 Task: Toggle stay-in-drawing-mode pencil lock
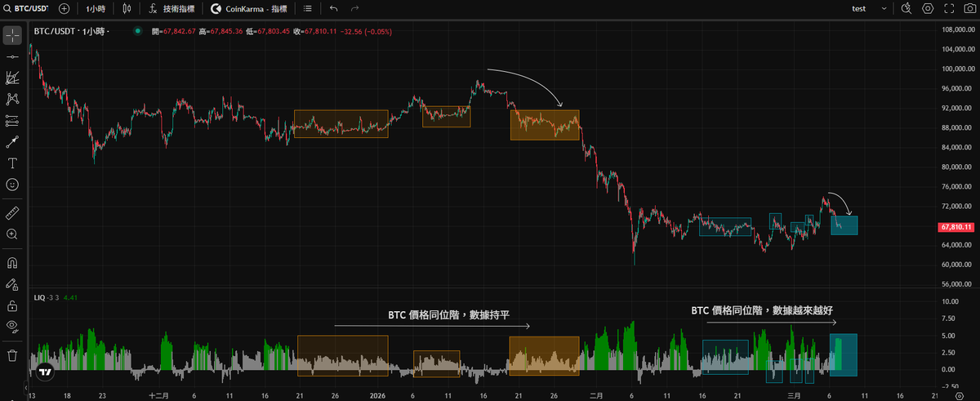[x=12, y=285]
